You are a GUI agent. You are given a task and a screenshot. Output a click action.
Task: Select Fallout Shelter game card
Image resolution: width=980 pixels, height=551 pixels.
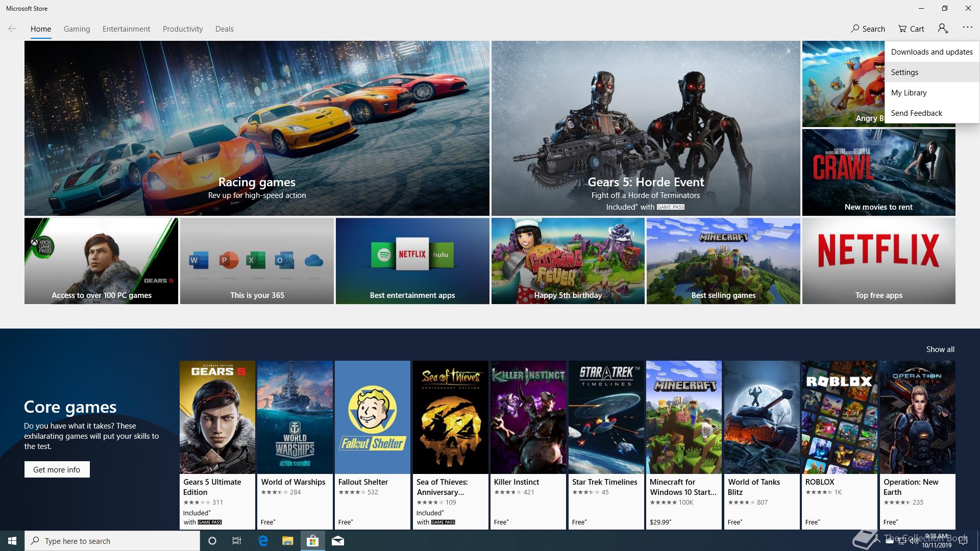[x=373, y=445]
